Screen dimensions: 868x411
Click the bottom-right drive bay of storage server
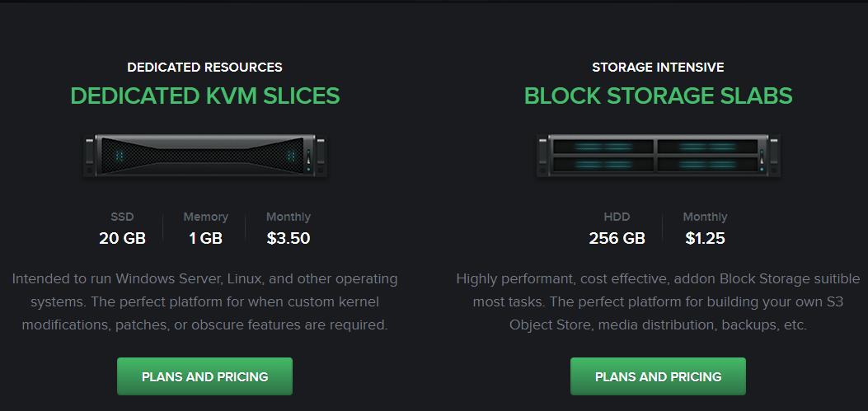click(707, 164)
